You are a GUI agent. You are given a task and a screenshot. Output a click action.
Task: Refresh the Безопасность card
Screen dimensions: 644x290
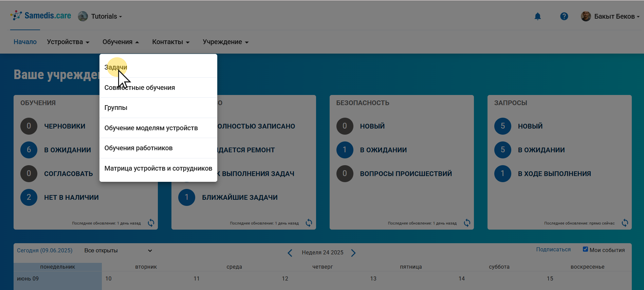(467, 223)
